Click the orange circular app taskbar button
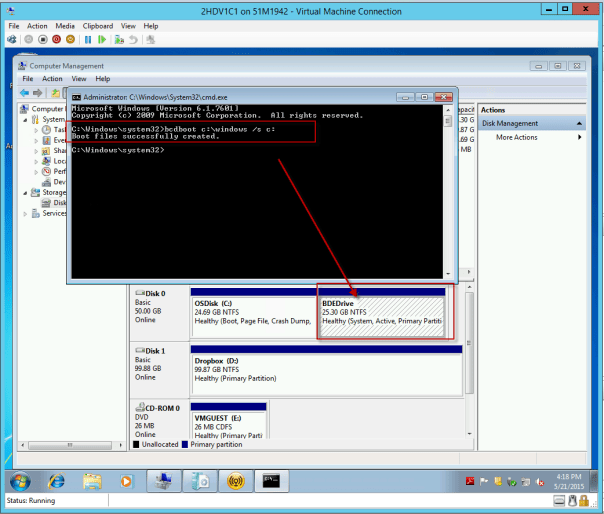 [x=236, y=481]
